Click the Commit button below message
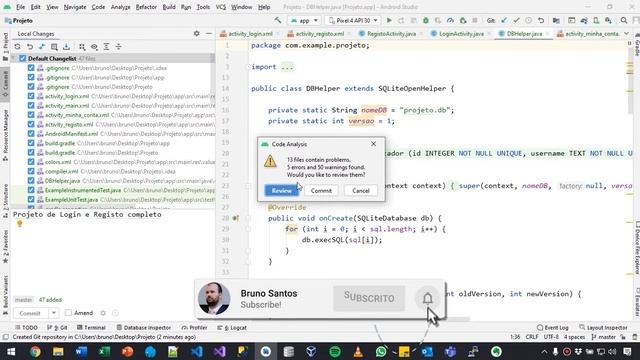This screenshot has height=360, width=640. tap(30, 313)
